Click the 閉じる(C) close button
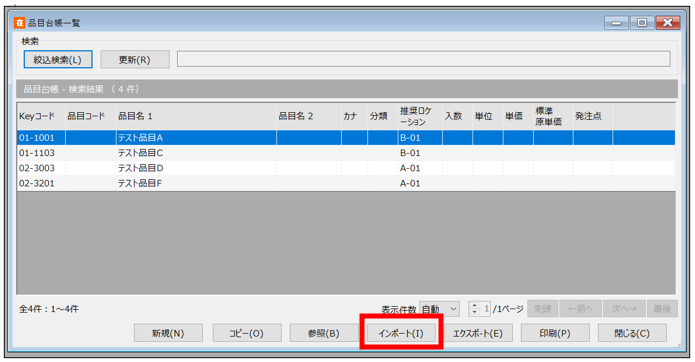Viewport: 695px width, 362px height. click(x=632, y=333)
